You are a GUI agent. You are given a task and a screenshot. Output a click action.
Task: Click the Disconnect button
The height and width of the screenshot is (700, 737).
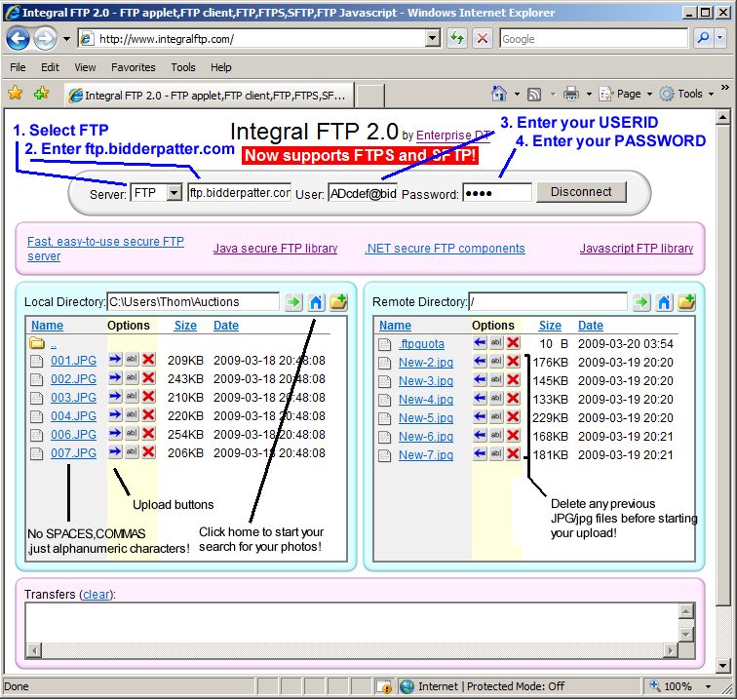point(581,192)
